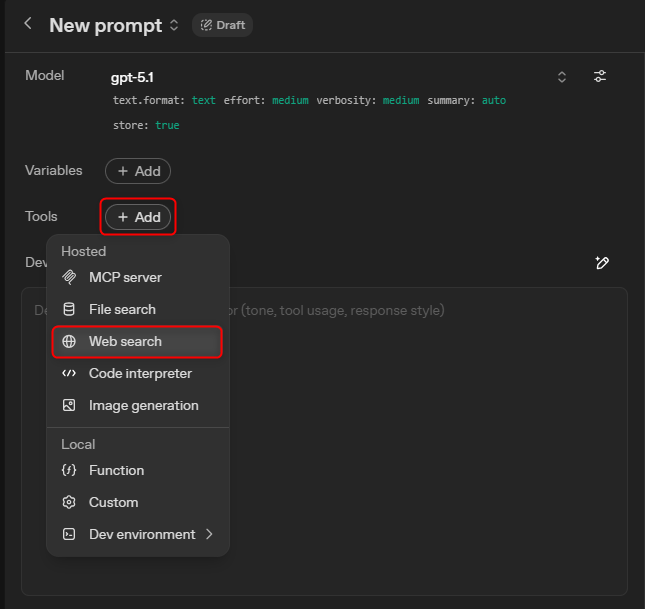Click the Custom gear icon
Screen dimensions: 645x609
(x=69, y=502)
